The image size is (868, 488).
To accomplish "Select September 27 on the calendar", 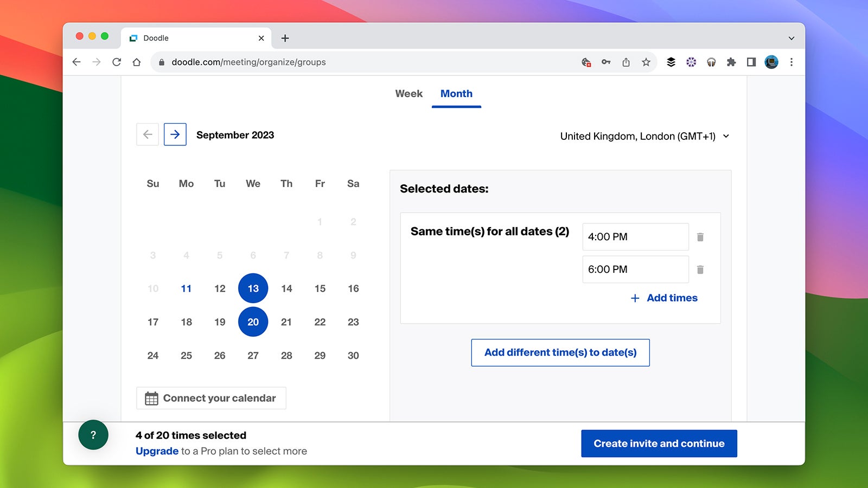I will [253, 356].
